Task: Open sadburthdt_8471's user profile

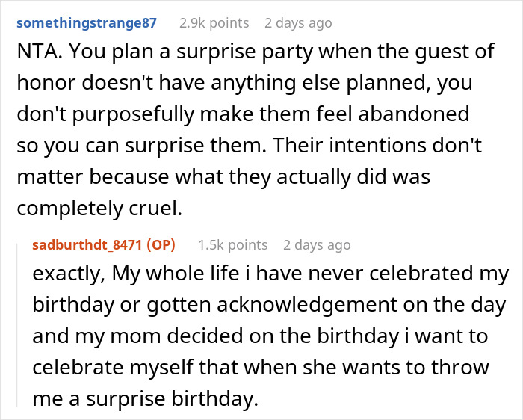Action: click(x=88, y=244)
